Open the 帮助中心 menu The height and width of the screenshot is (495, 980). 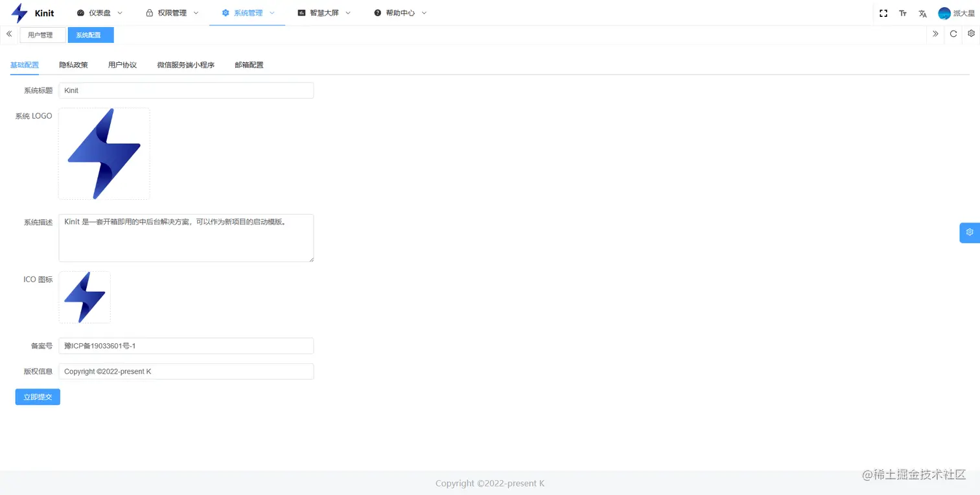[399, 12]
